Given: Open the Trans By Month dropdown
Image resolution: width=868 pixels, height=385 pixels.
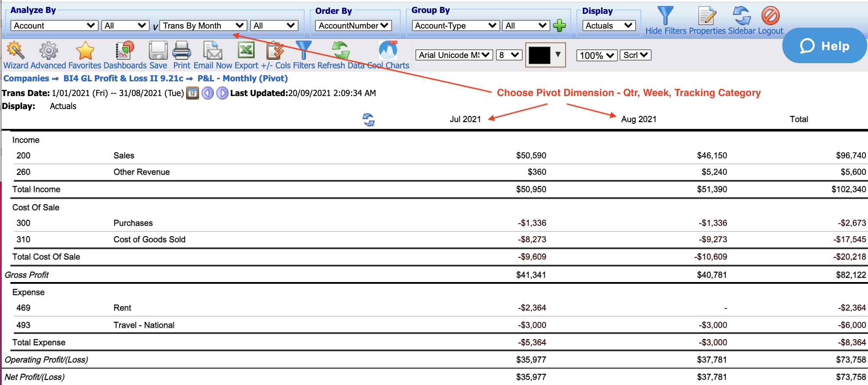Looking at the screenshot, I should coord(203,26).
